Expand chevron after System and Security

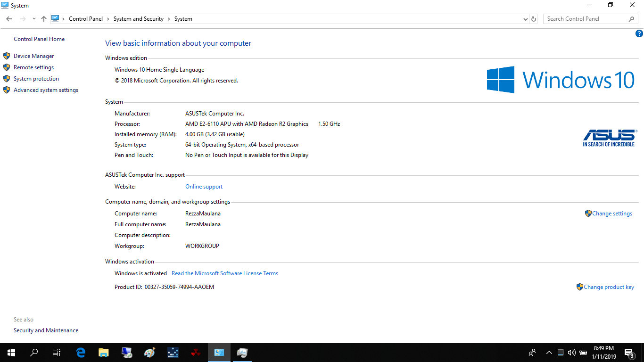(169, 19)
